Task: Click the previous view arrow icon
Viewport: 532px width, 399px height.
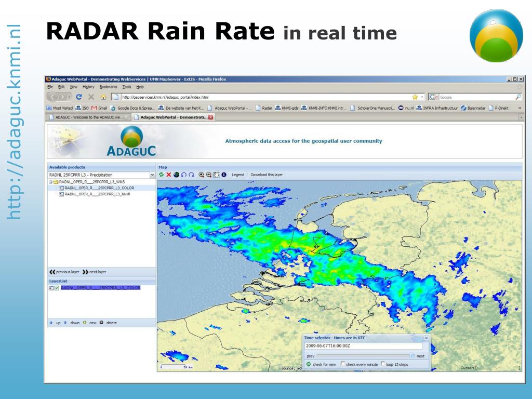Action: click(184, 175)
